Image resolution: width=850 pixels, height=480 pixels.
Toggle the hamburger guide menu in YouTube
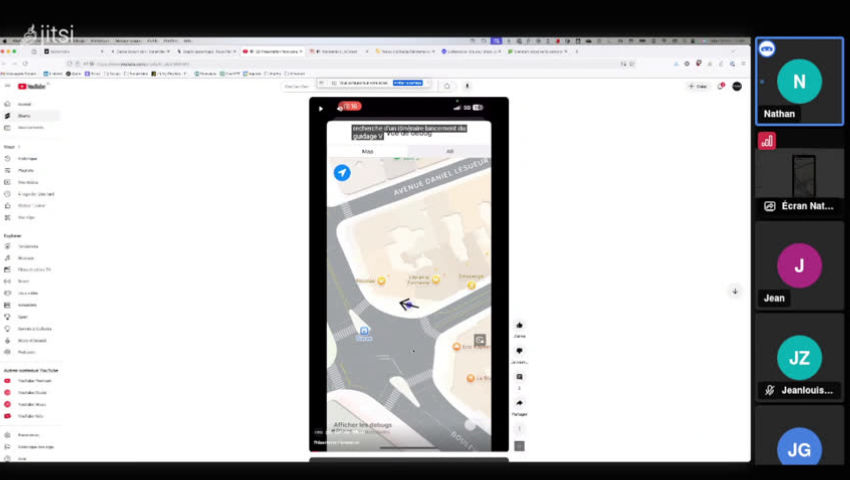[8, 86]
